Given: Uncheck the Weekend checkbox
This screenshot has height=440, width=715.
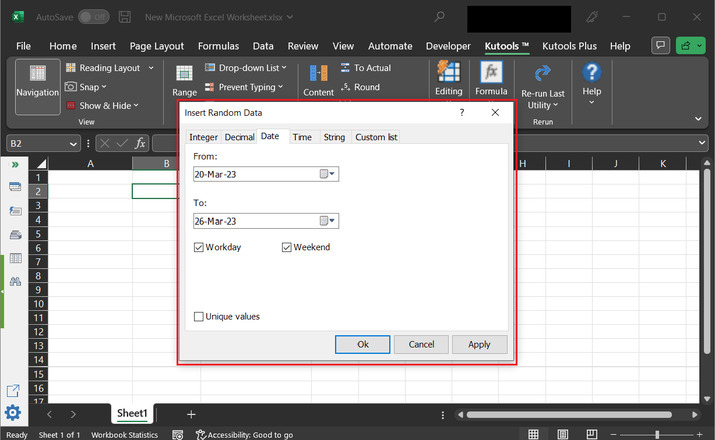Looking at the screenshot, I should point(287,247).
